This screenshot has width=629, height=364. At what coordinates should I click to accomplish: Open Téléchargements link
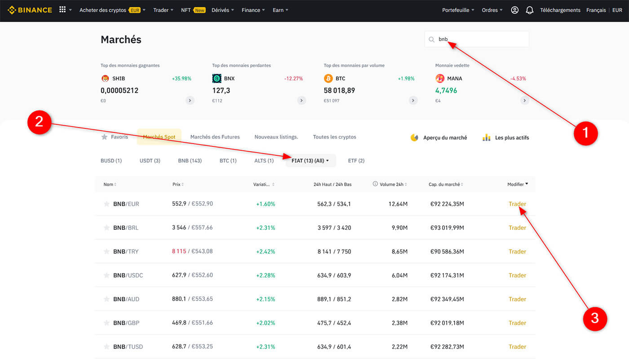click(x=560, y=10)
